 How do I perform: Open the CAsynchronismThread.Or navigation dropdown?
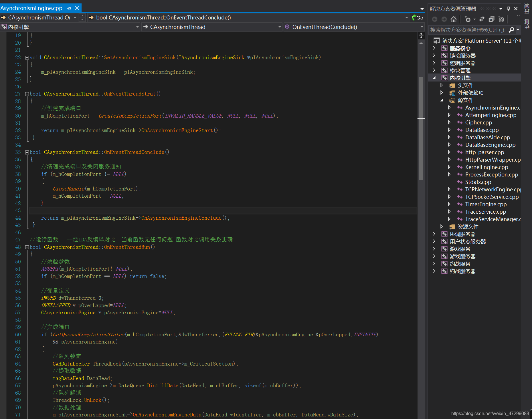tap(75, 17)
